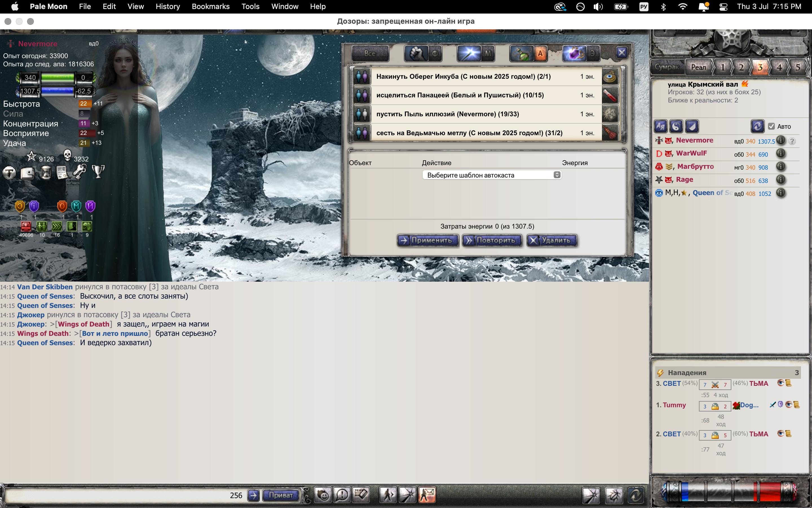The height and width of the screenshot is (508, 812).
Task: Click the Удалить button
Action: click(x=552, y=240)
